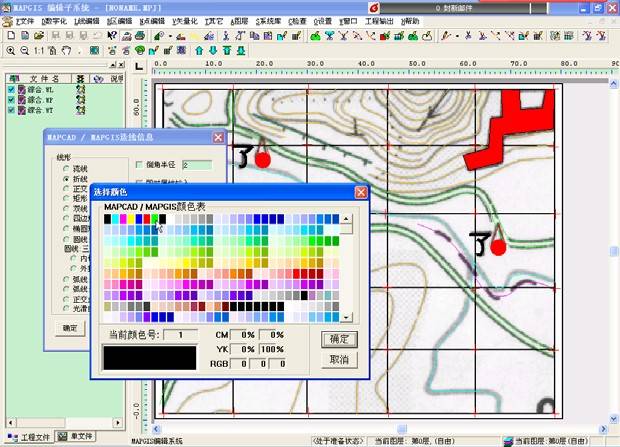The width and height of the screenshot is (620, 447).
Task: Click the 当前颜色号 number field
Action: pos(180,335)
